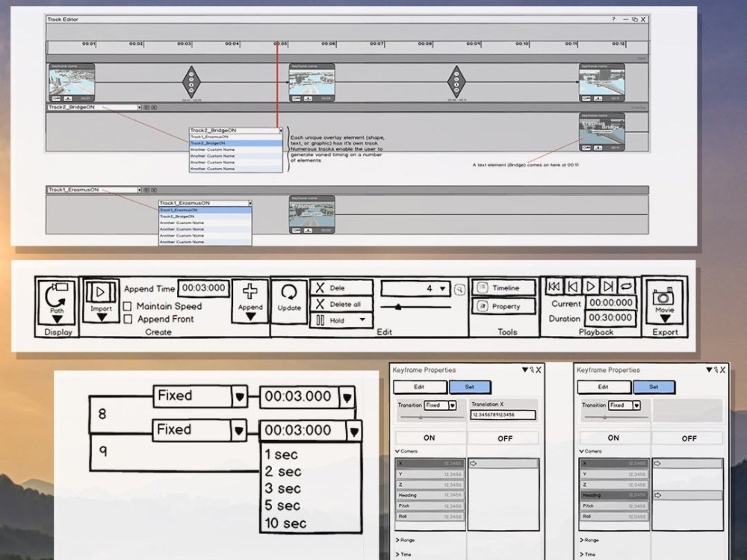Step back one frame in Playback

pyautogui.click(x=572, y=286)
